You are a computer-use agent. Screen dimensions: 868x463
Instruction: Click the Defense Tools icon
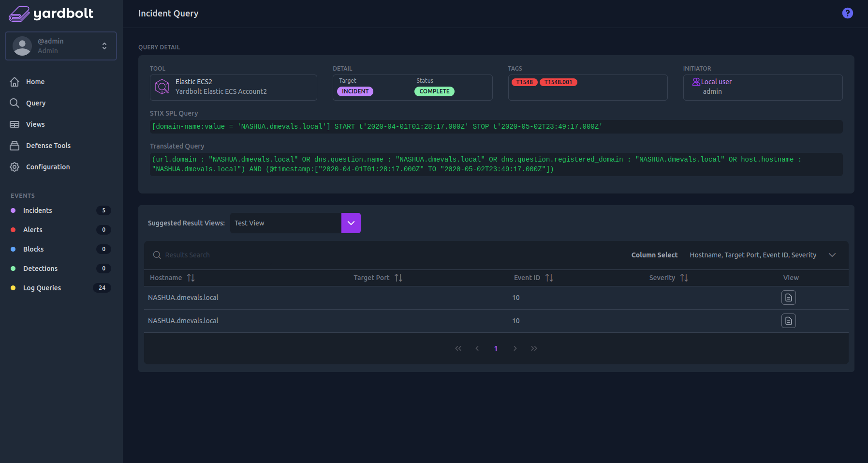15,146
